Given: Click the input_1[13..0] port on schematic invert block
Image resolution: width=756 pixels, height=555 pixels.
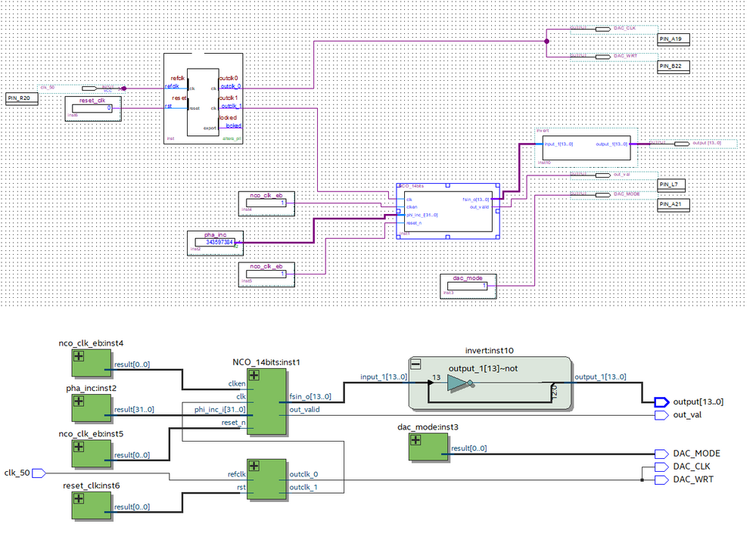Looking at the screenshot, I should point(558,144).
